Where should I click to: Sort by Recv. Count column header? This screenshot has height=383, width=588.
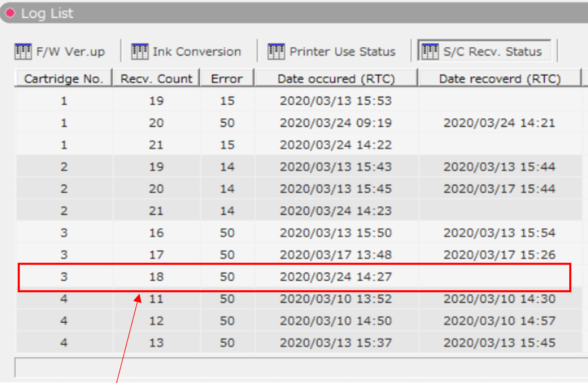point(156,79)
